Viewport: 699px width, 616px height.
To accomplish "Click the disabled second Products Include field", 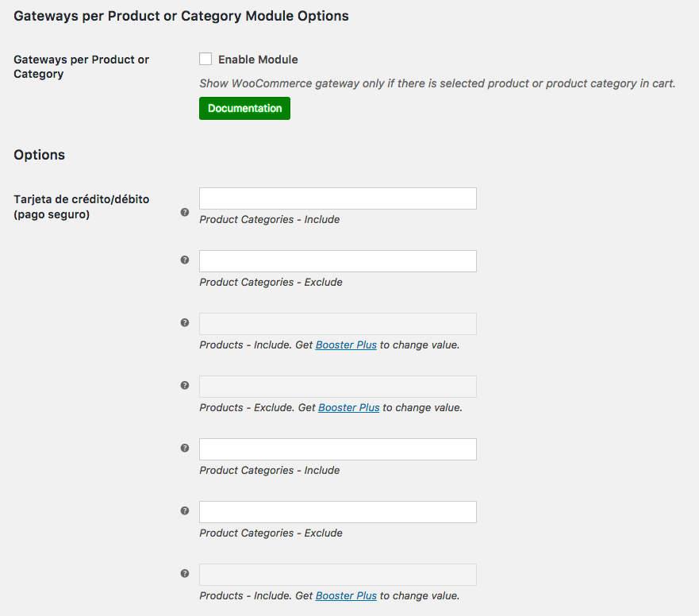I will click(x=337, y=575).
